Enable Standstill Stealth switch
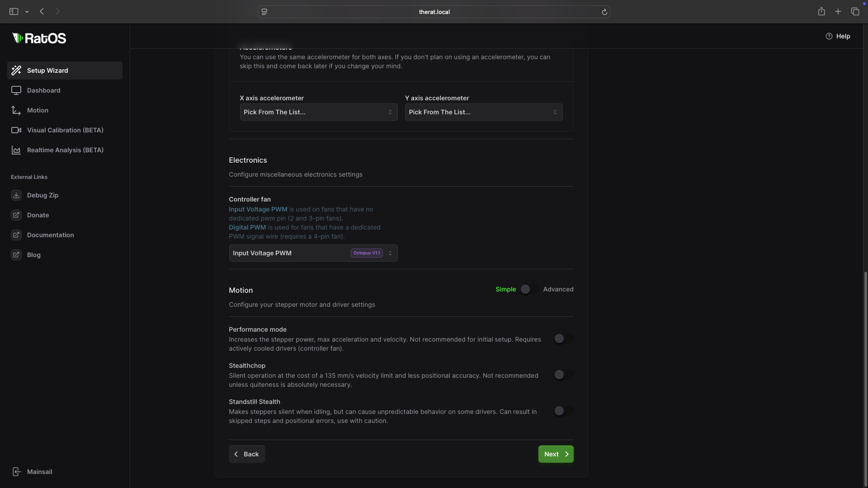Screen dimensions: 868x488 563,411
